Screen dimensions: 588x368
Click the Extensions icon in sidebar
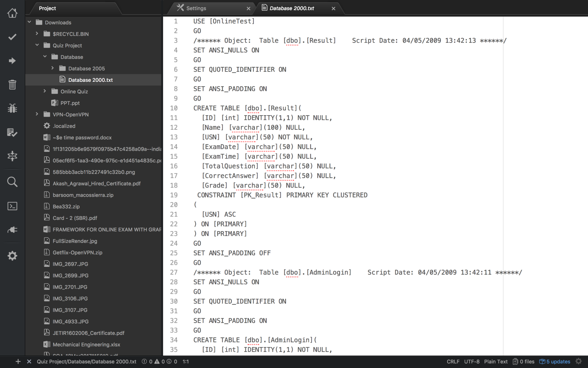coord(12,230)
